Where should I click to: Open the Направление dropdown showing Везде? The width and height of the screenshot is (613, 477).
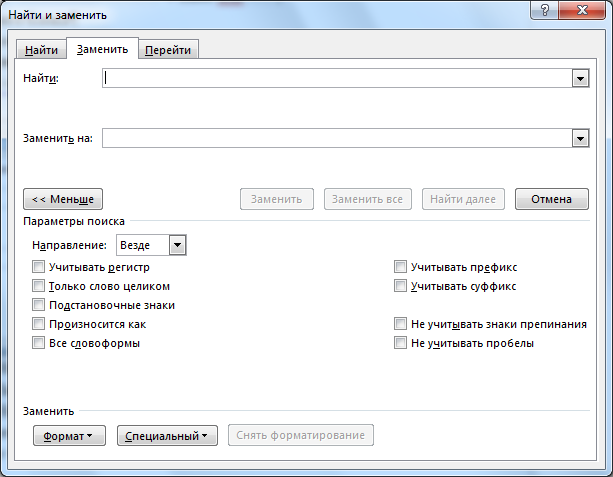[151, 245]
